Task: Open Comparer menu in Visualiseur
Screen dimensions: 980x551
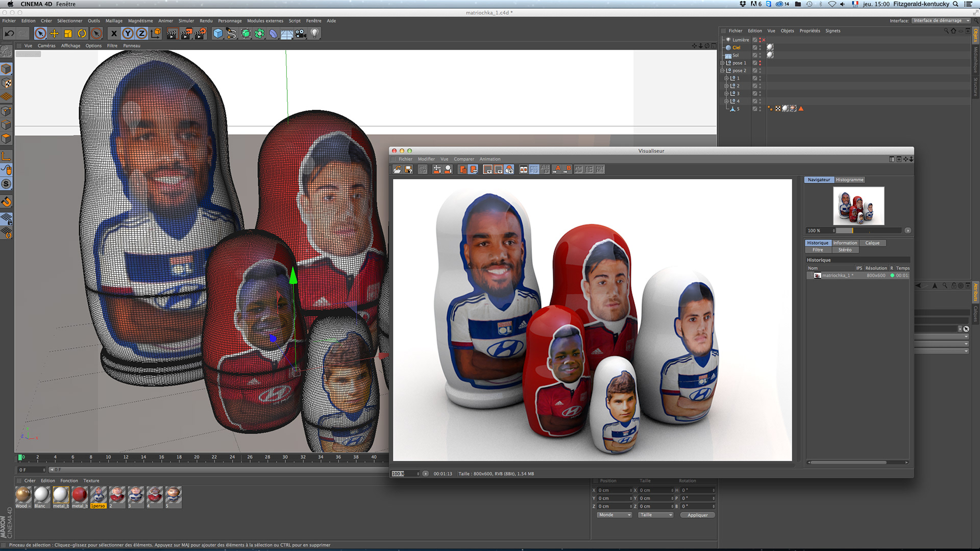Action: tap(464, 159)
